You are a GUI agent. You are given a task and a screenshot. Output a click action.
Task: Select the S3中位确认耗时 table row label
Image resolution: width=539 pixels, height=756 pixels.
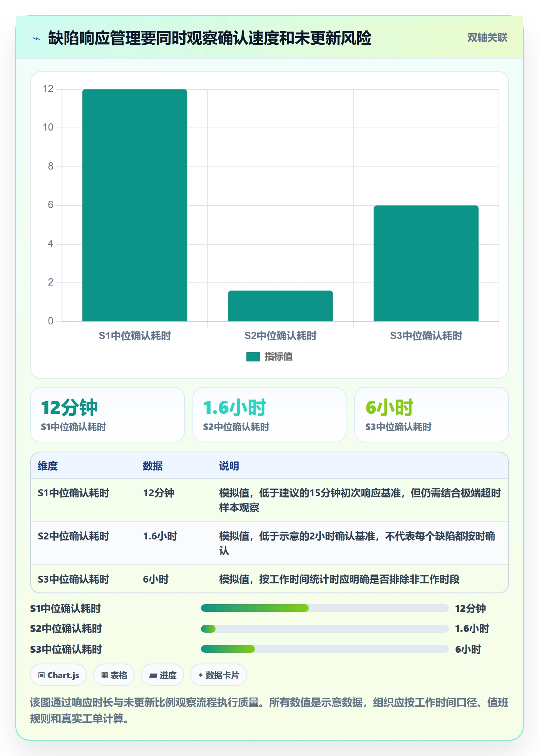(74, 580)
